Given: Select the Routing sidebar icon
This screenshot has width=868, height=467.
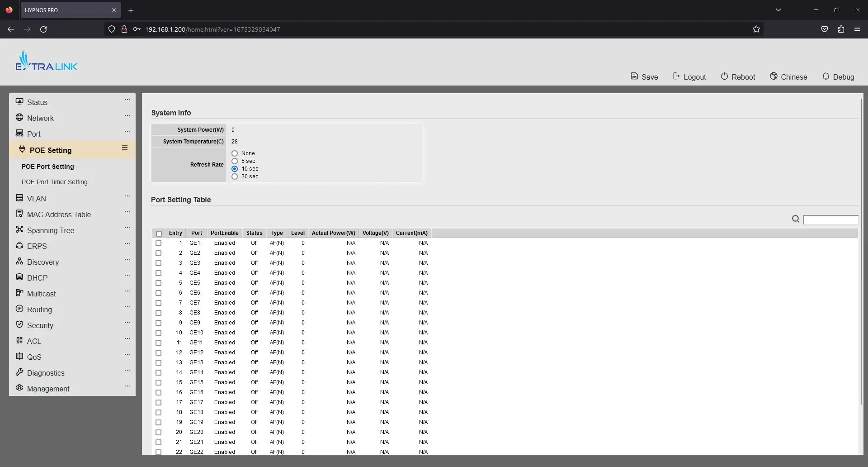Looking at the screenshot, I should [20, 309].
